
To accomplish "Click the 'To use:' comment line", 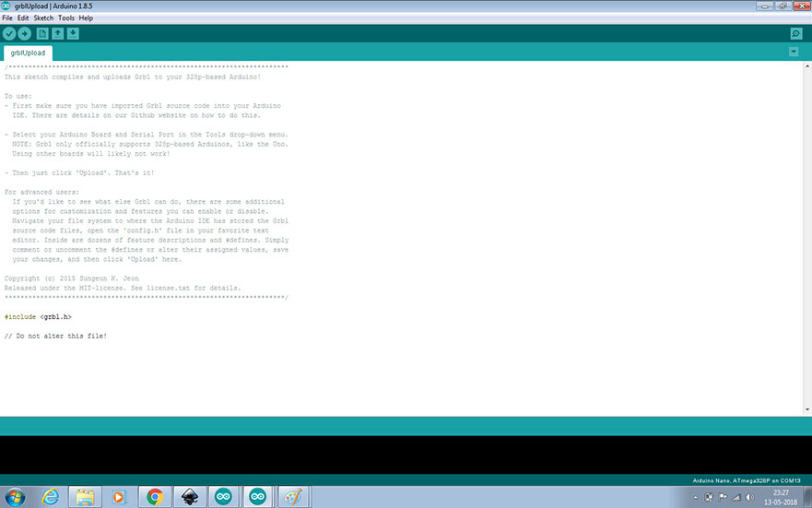I will pyautogui.click(x=18, y=96).
